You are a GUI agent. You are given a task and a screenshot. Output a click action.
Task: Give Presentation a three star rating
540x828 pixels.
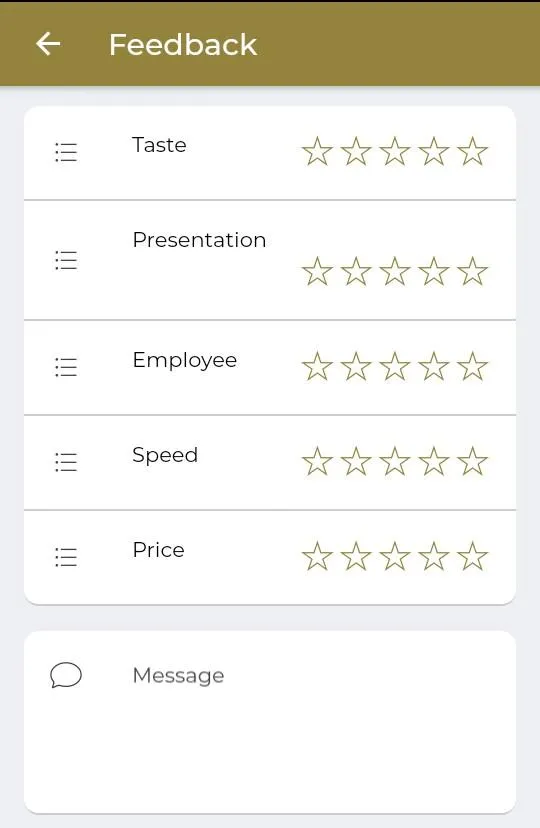pyautogui.click(x=395, y=271)
